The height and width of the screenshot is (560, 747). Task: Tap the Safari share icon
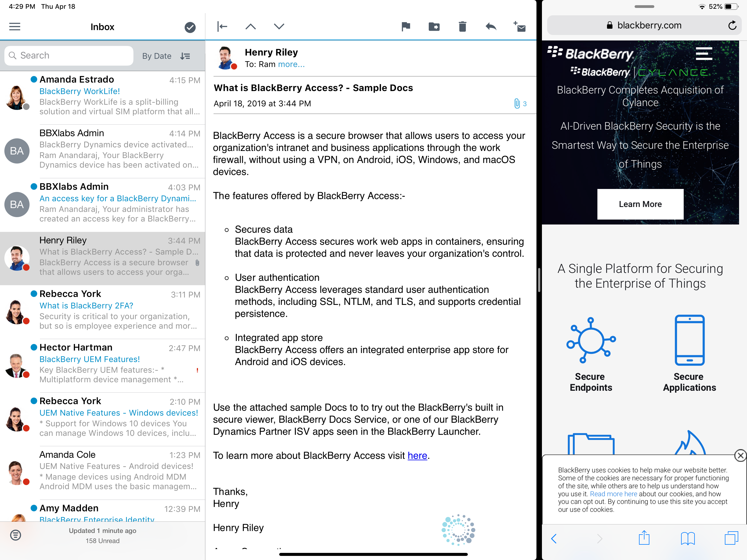tap(644, 538)
